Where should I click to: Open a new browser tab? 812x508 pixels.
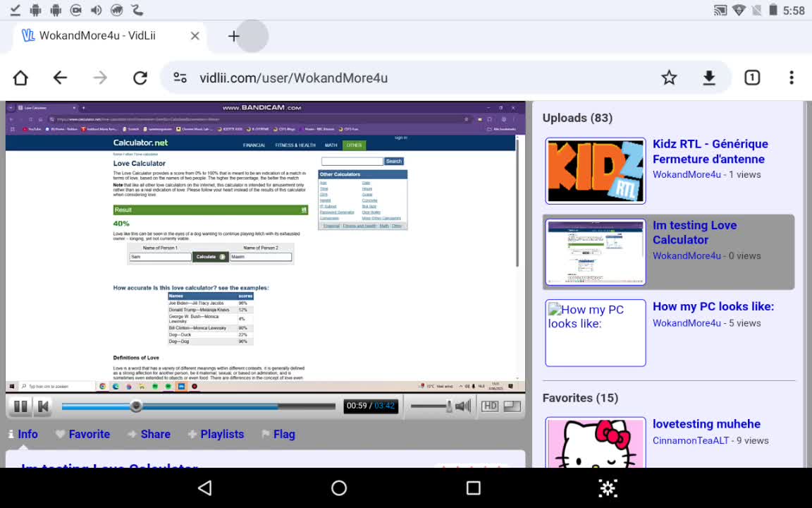click(x=233, y=36)
